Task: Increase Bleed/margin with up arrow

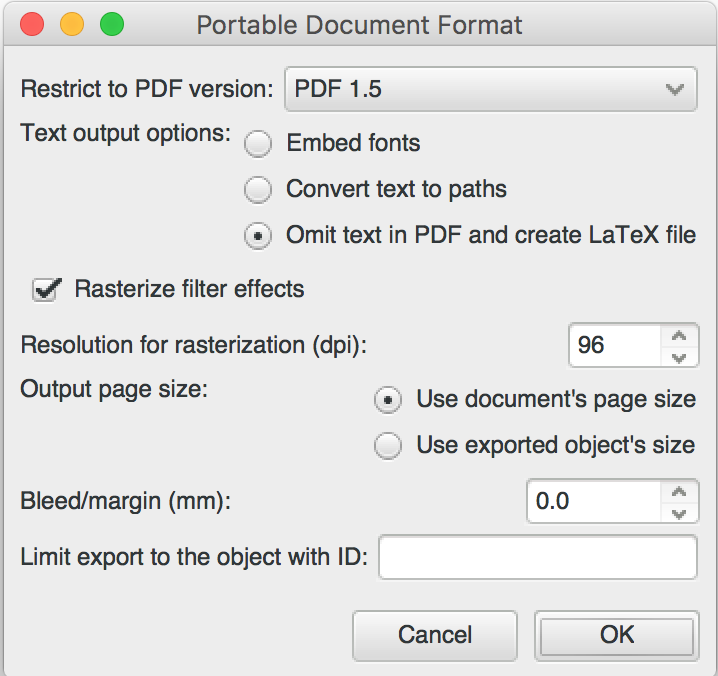Action: click(x=679, y=491)
